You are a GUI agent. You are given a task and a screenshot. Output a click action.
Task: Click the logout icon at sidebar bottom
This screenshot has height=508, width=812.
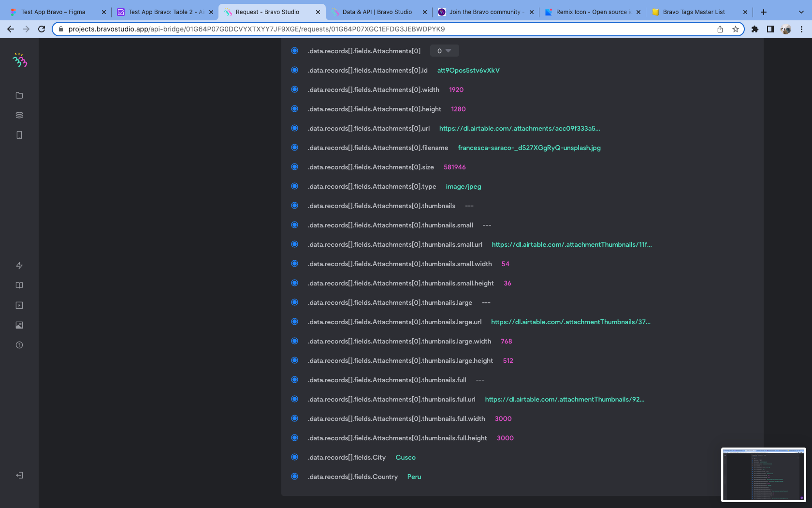(19, 475)
